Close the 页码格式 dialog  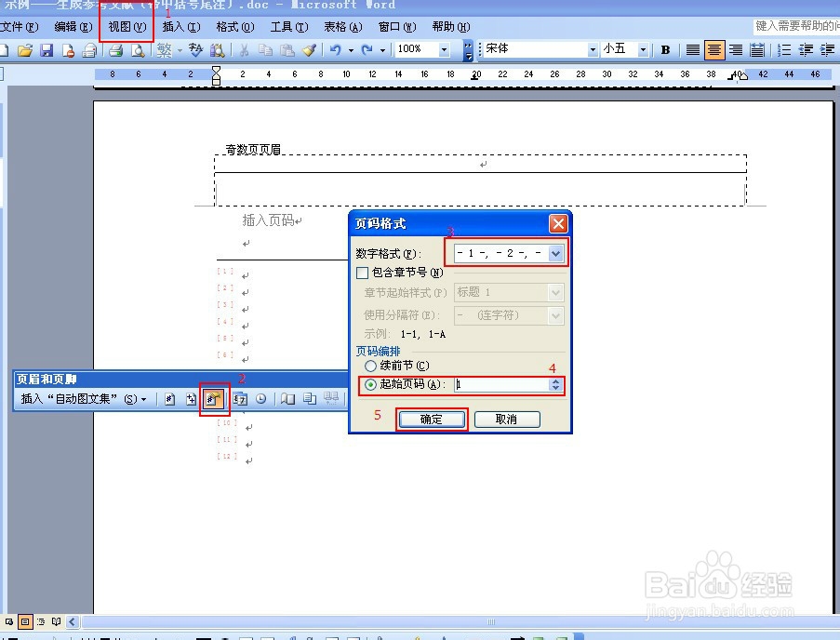[x=558, y=223]
